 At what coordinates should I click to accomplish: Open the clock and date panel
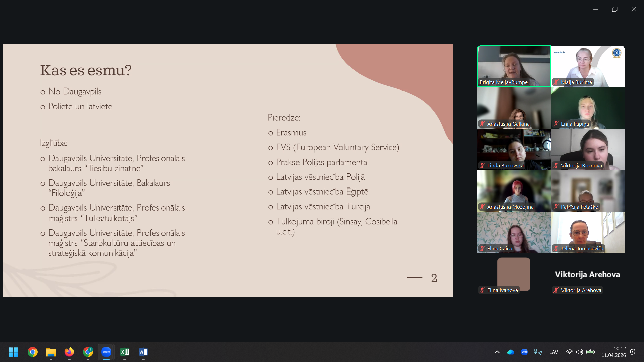tap(613, 352)
